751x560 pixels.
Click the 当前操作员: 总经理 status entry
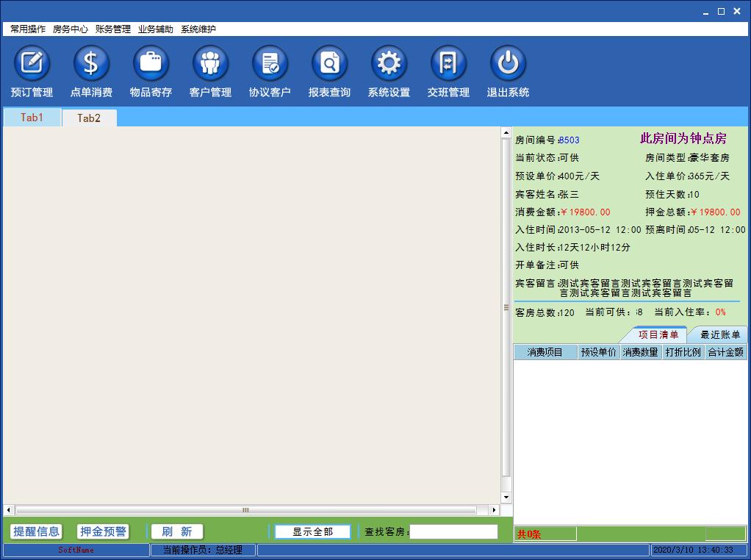pos(203,550)
